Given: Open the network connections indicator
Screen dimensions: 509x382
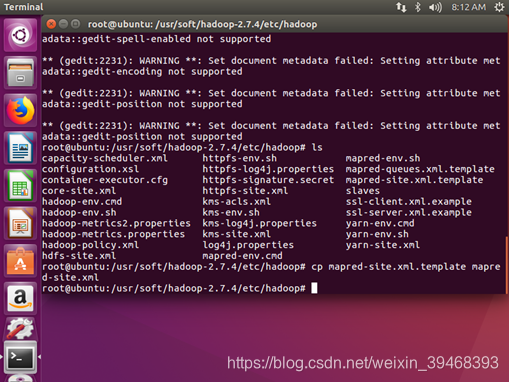Looking at the screenshot, I should tap(401, 7).
